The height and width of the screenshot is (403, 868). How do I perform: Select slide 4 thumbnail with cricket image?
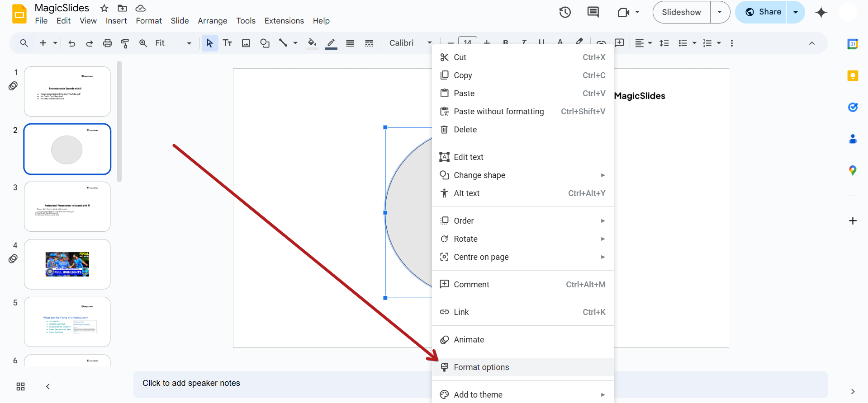67,264
